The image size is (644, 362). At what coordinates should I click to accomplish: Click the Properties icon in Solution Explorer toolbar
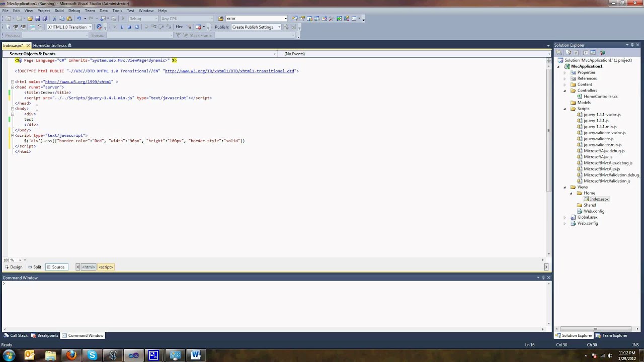click(558, 53)
